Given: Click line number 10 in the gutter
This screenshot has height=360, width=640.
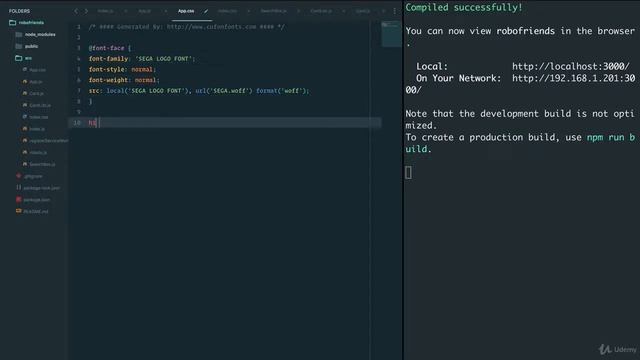Looking at the screenshot, I should click(77, 122).
